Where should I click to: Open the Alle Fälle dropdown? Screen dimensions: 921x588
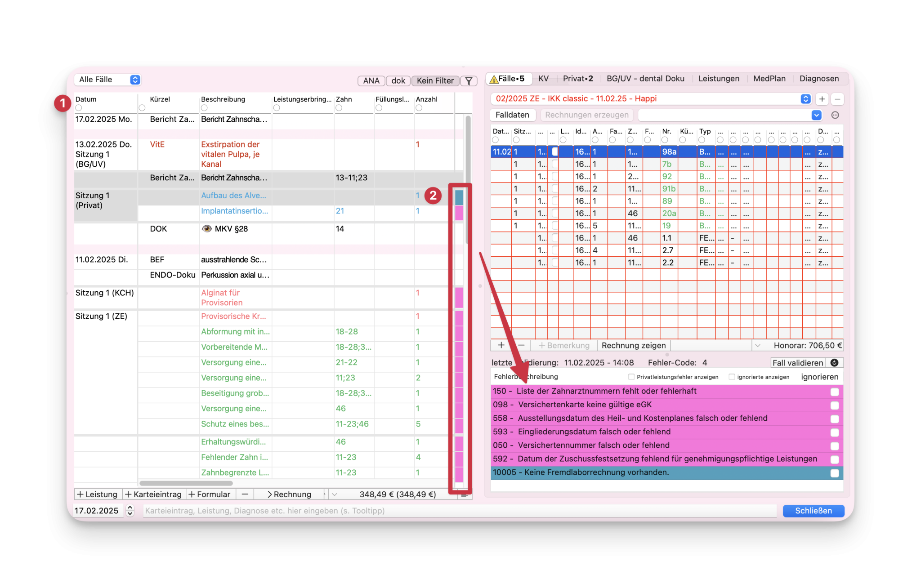point(108,80)
